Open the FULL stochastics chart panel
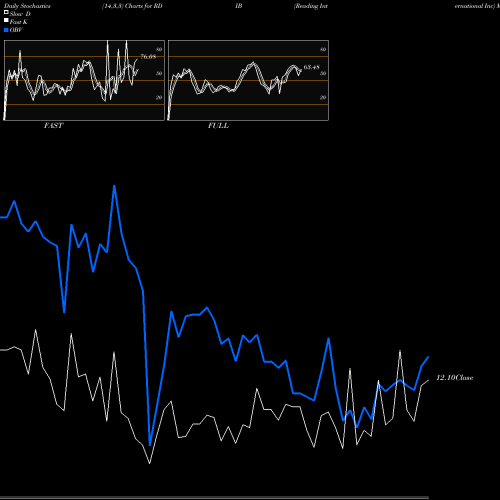 (x=248, y=80)
